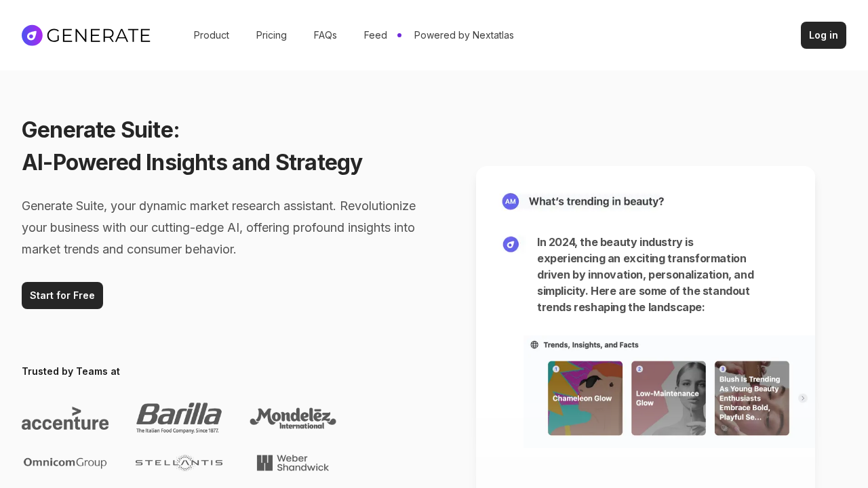
Task: Click the Weber Shandwick logo
Action: [x=293, y=463]
